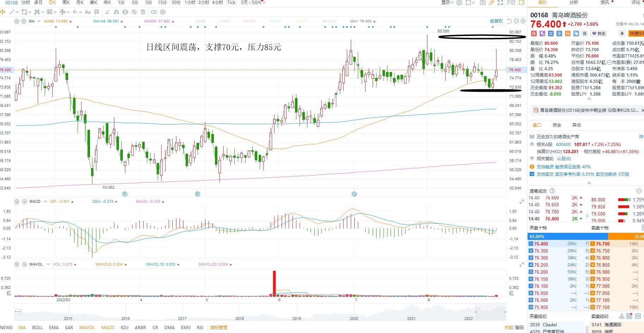Remove the MA indicator

(24, 21)
